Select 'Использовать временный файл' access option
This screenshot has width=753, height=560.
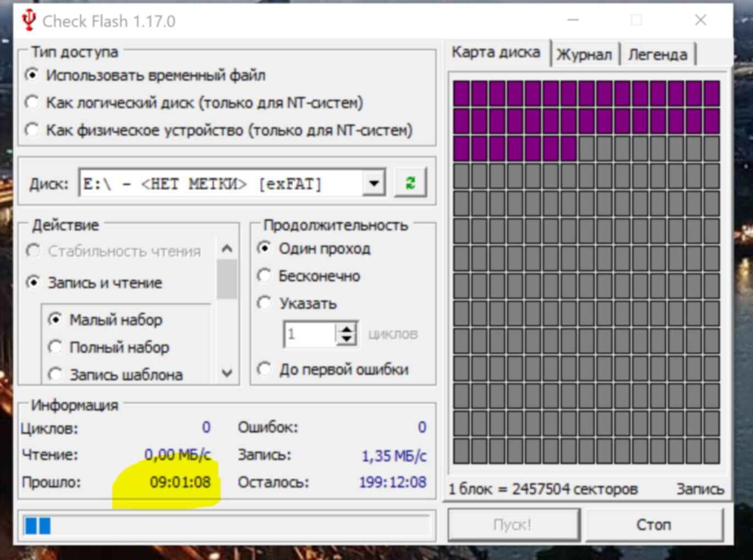pyautogui.click(x=32, y=75)
